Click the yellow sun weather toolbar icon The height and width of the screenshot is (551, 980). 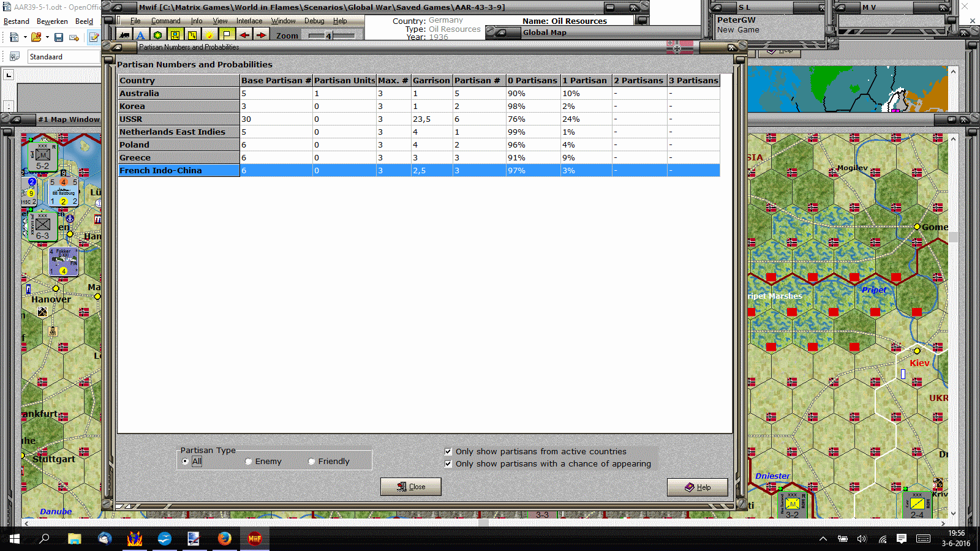coord(209,35)
